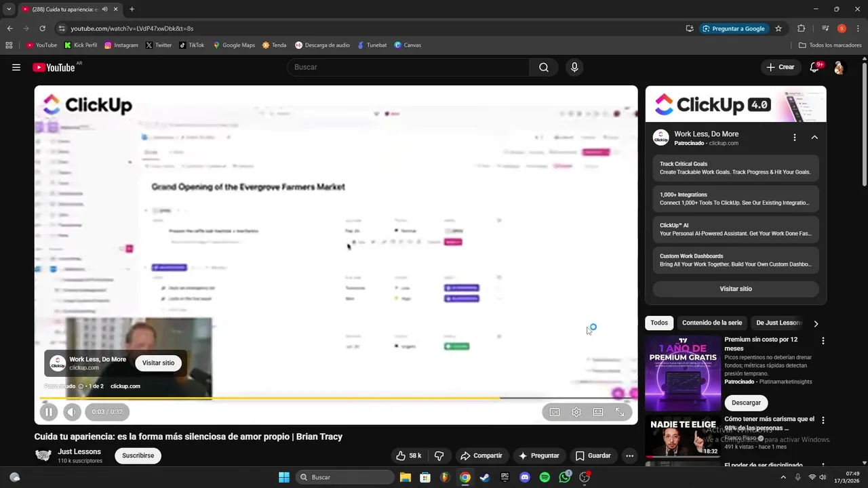Install the app via the address bar icon

click(690, 28)
